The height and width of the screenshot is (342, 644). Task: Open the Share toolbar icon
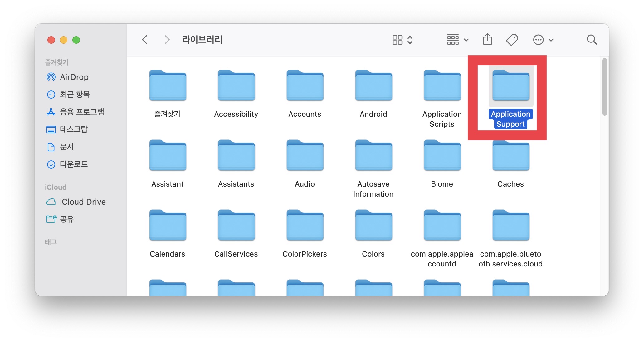[487, 40]
